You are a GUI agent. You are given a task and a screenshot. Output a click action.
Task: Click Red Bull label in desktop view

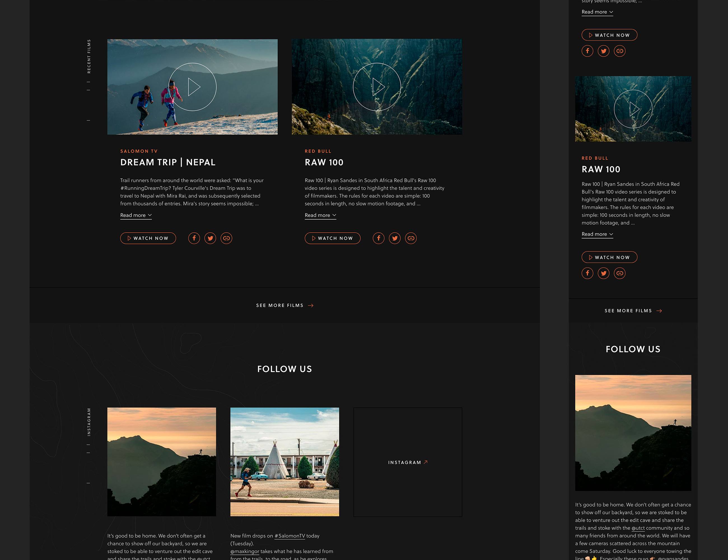[x=318, y=151]
